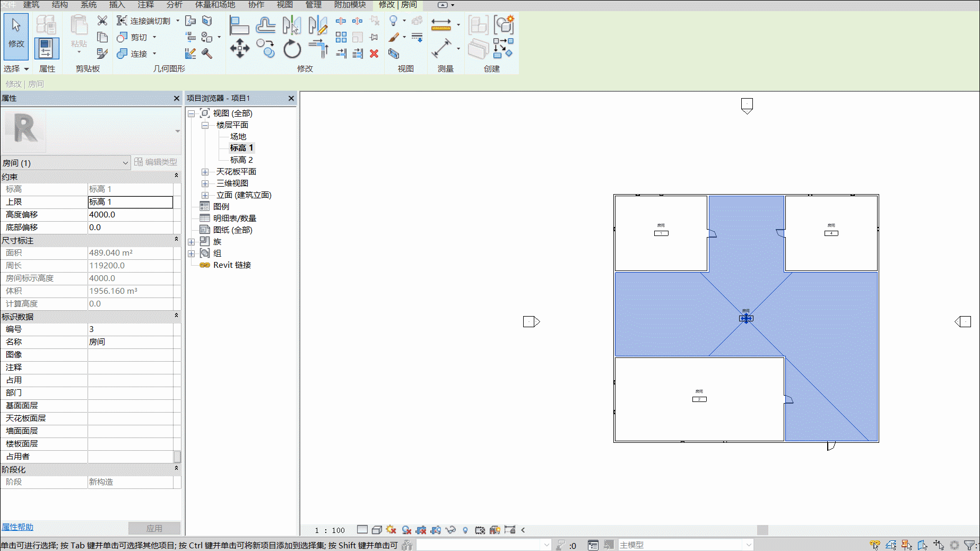Viewport: 980px width, 551px height.
Task: Click the 高度偏移 value field 4000.0
Action: coord(131,215)
